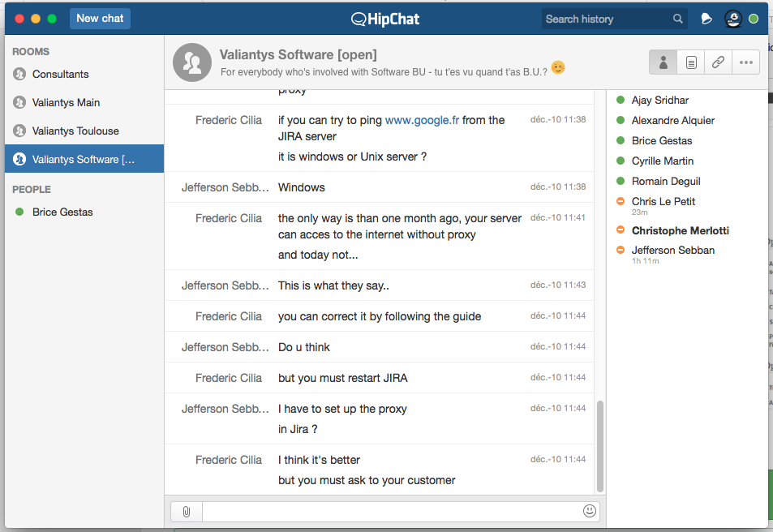
Task: Click the 'Windows' message from Jefferson
Action: coord(301,187)
